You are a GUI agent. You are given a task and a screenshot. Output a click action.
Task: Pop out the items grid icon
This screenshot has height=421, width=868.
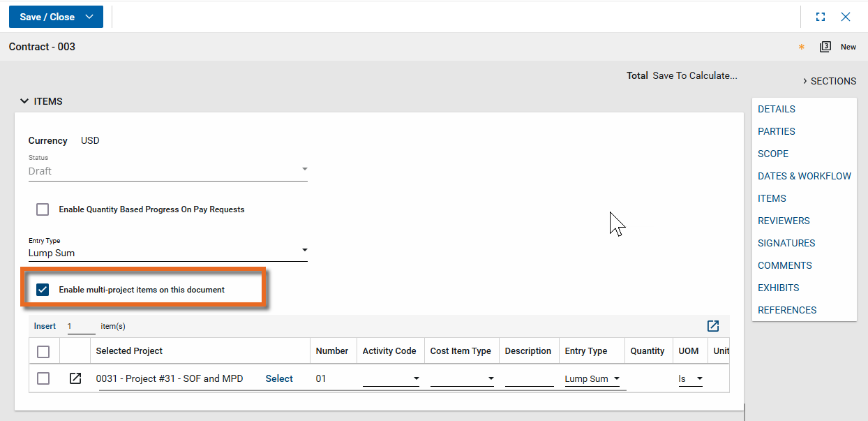tap(712, 326)
